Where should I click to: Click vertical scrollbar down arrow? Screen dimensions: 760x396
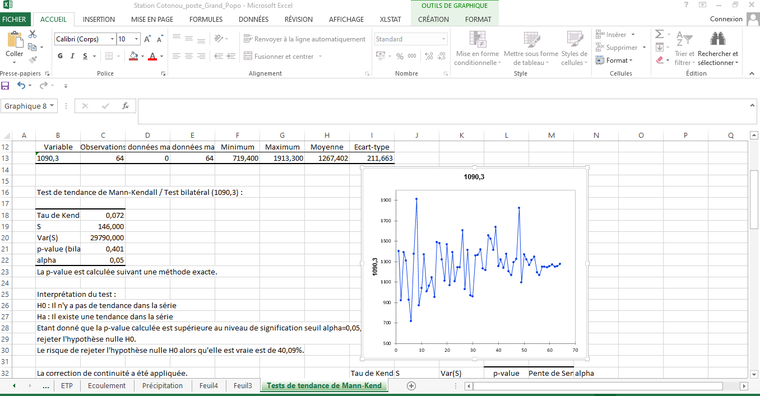tap(754, 374)
